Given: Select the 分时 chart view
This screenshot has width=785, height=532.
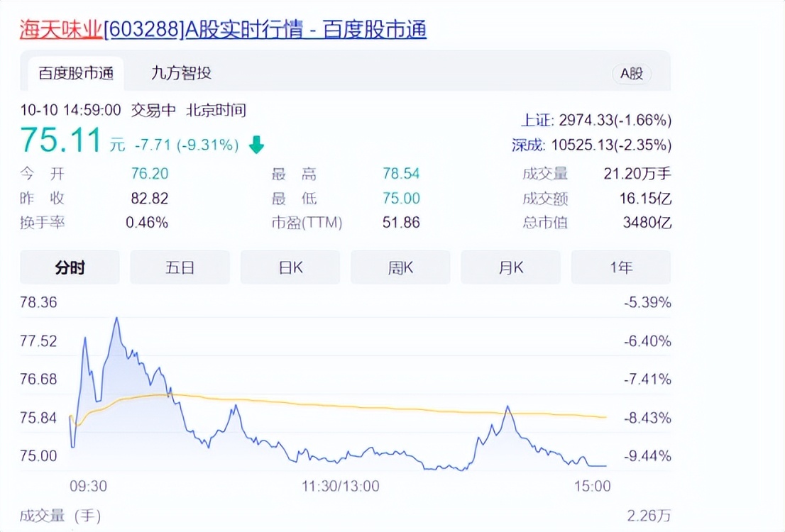Looking at the screenshot, I should point(70,267).
